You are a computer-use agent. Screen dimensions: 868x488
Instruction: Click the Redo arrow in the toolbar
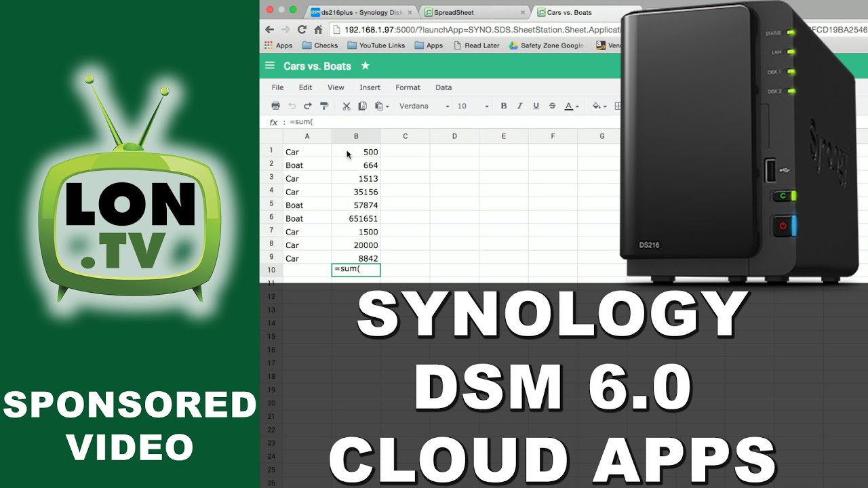tap(308, 106)
